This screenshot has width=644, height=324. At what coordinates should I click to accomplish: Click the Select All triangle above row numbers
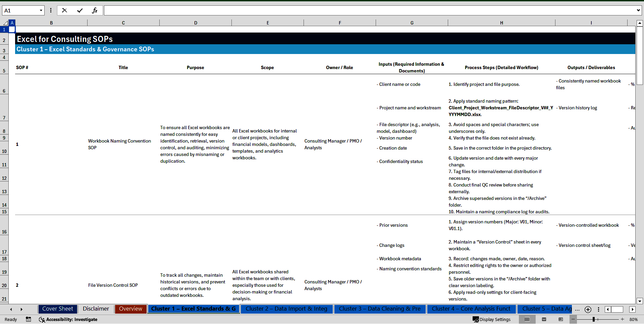[x=5, y=23]
